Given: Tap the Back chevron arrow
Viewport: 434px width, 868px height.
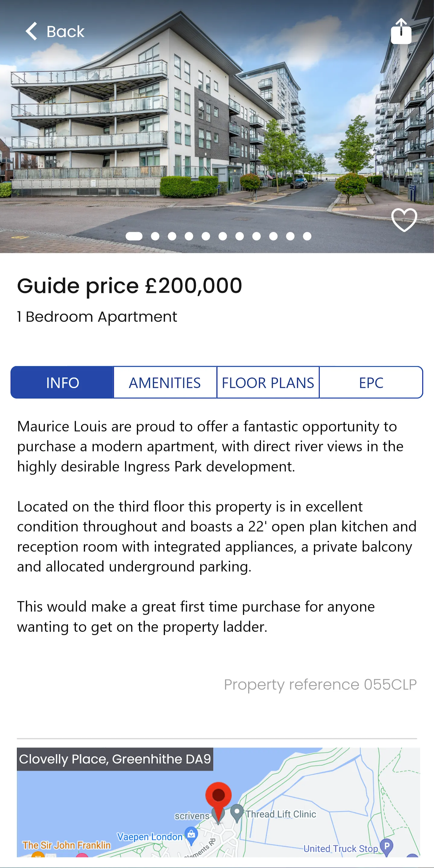Looking at the screenshot, I should [31, 31].
